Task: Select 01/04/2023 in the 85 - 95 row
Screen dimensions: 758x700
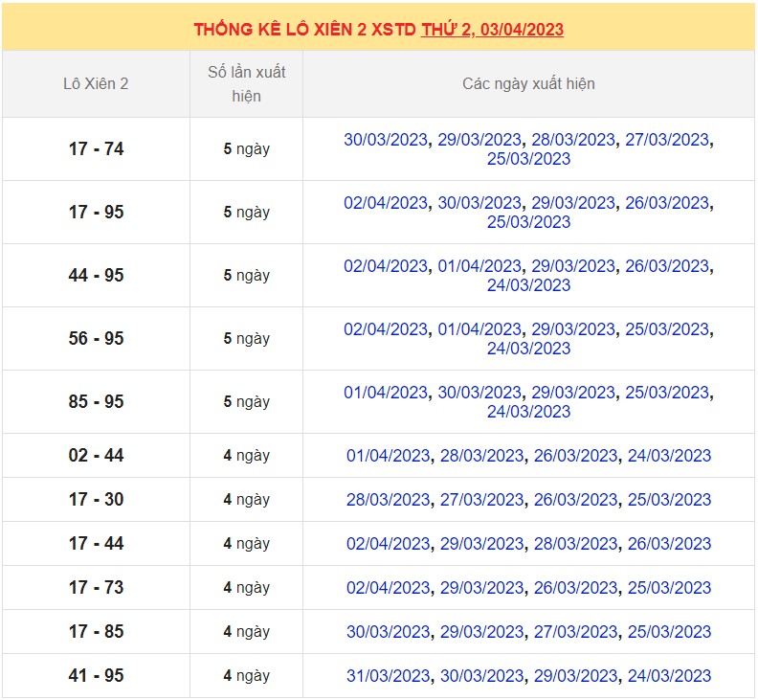Action: coord(386,393)
